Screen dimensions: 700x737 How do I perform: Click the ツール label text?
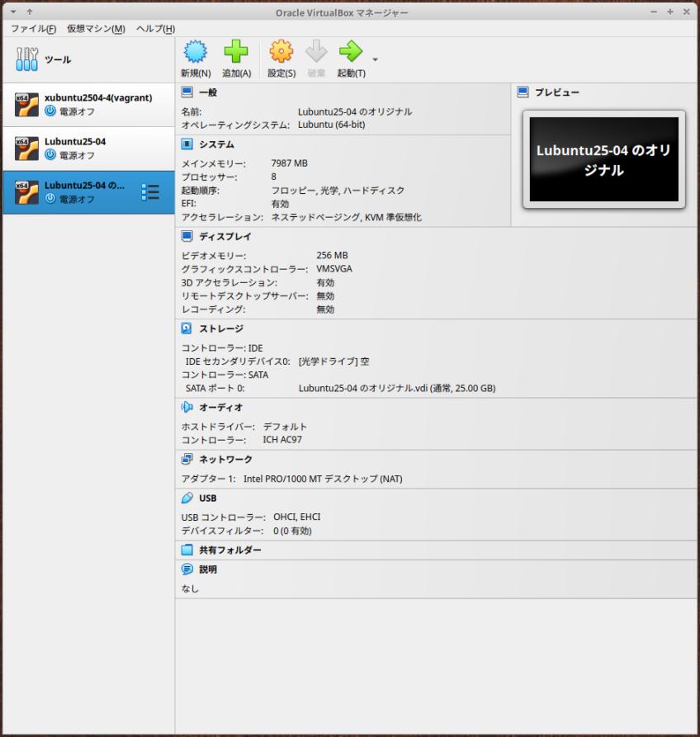click(58, 59)
